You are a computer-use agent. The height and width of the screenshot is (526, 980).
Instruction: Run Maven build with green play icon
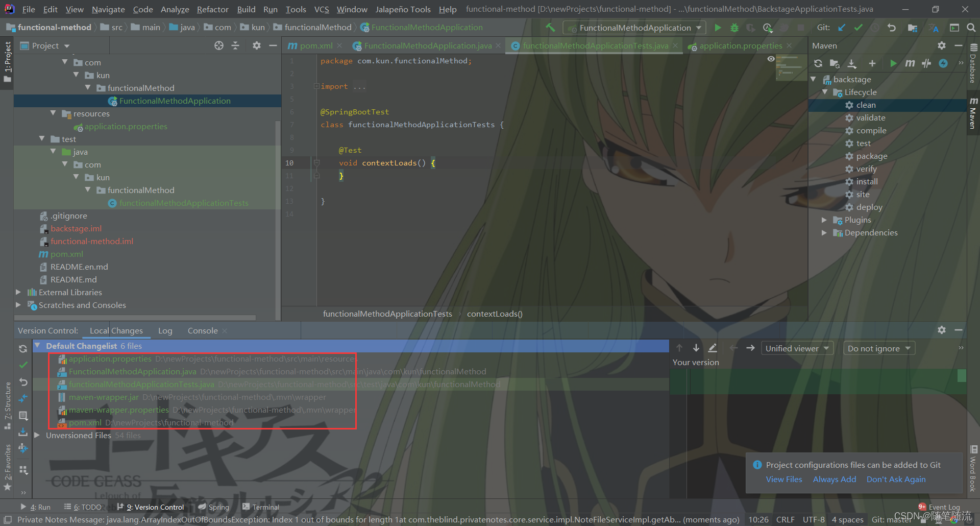point(893,63)
